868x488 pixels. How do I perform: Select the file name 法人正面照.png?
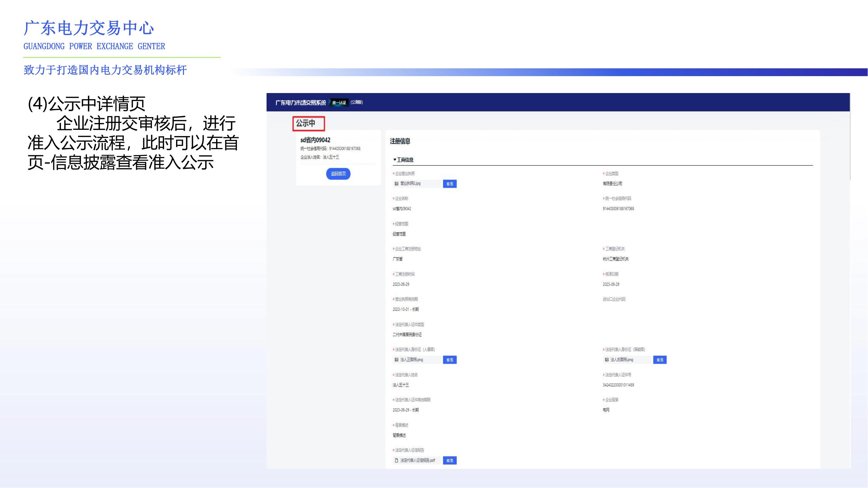point(411,360)
